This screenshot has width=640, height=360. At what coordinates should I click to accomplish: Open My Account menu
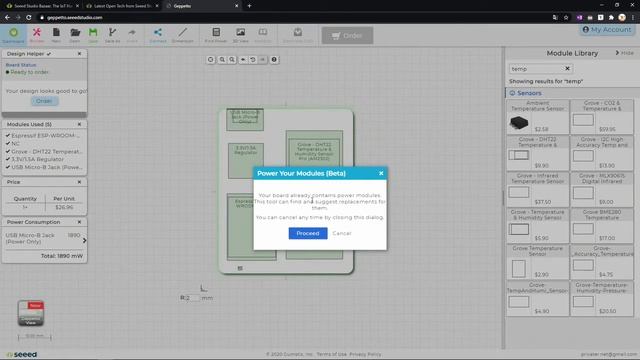[x=607, y=30]
